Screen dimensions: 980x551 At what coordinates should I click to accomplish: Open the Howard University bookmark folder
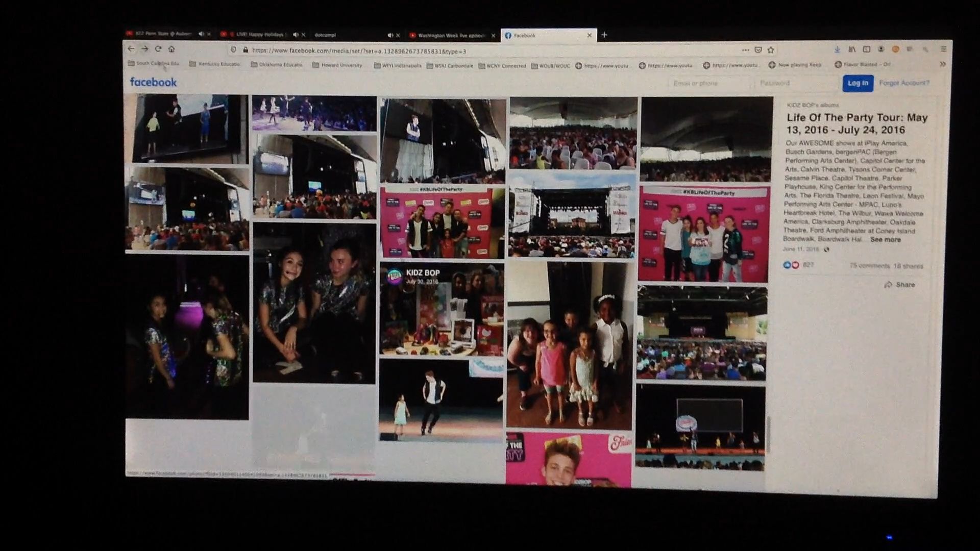pyautogui.click(x=337, y=65)
